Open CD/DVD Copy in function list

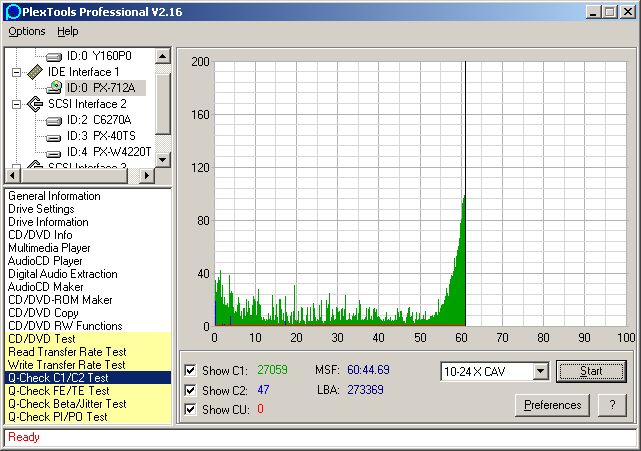[x=43, y=313]
